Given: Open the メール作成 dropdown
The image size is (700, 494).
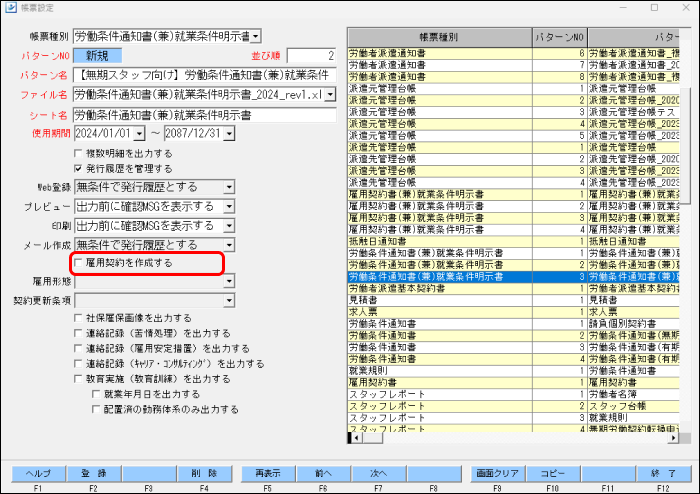Looking at the screenshot, I should tap(229, 245).
